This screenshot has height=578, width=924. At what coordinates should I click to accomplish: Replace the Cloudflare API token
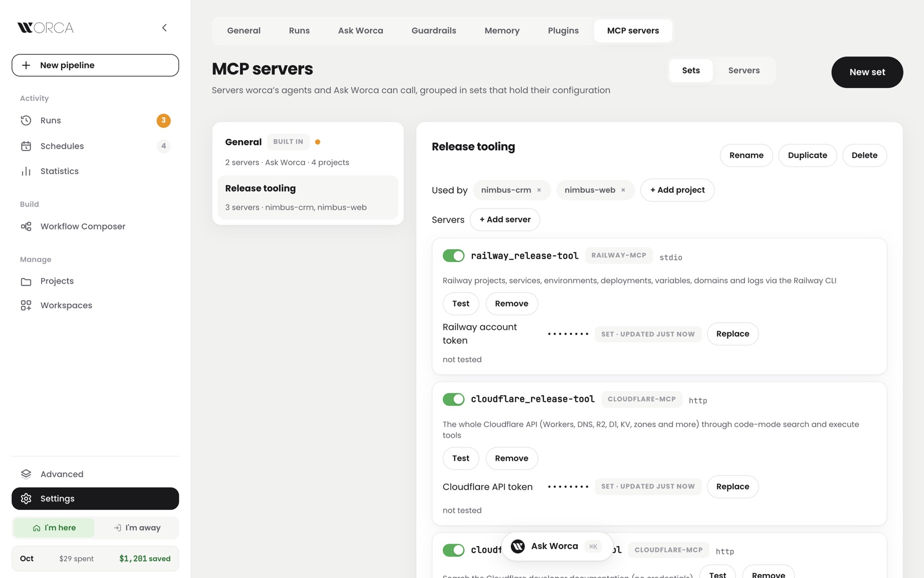coord(733,487)
